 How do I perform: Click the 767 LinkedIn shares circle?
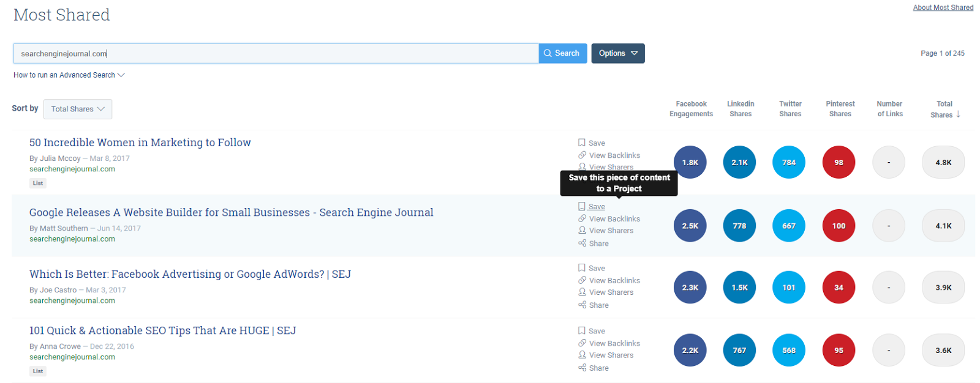tap(740, 351)
